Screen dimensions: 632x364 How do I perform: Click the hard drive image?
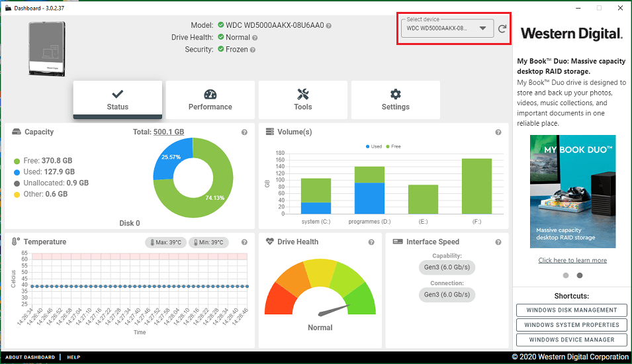pyautogui.click(x=47, y=49)
